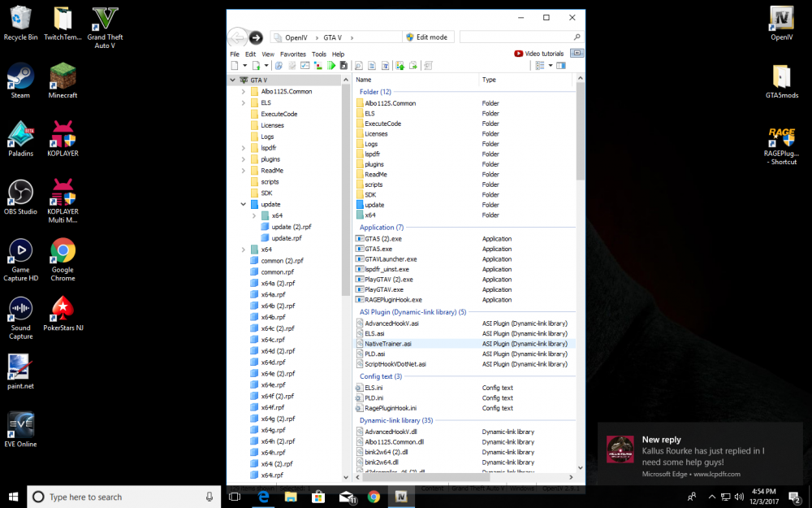Open the Action Center notifications icon
Image resolution: width=812 pixels, height=508 pixels.
coord(795,497)
